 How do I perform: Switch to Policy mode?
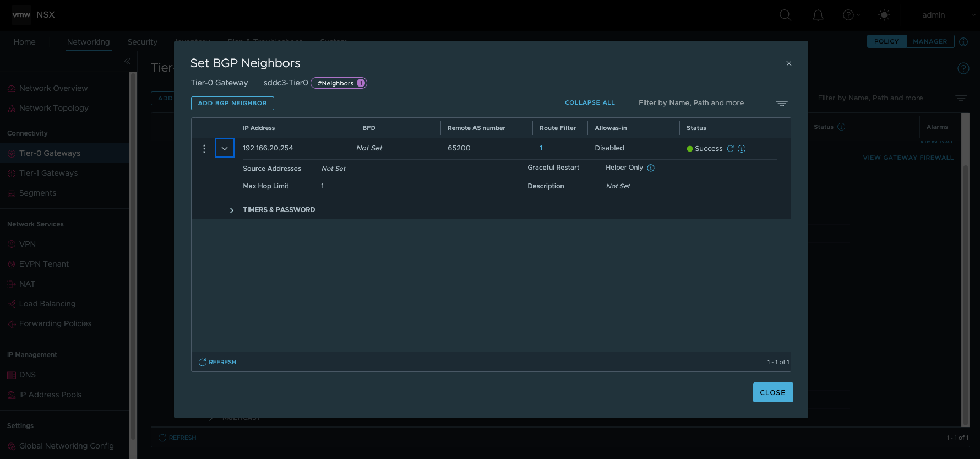point(886,41)
